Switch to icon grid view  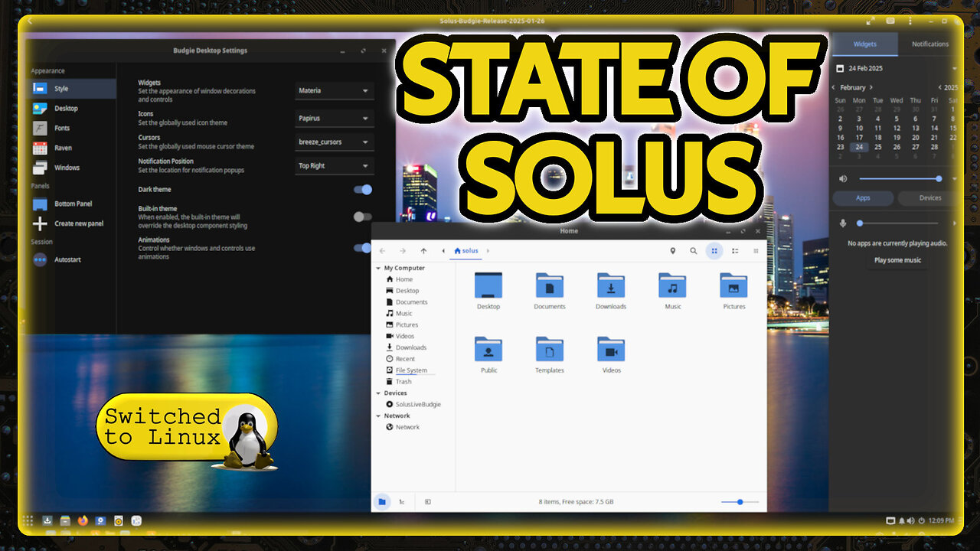[x=714, y=251]
